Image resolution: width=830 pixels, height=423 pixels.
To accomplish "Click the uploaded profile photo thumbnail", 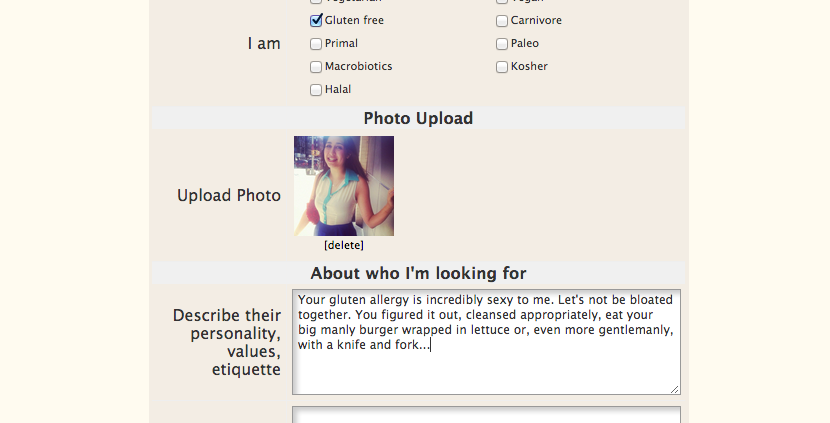I will (x=344, y=186).
